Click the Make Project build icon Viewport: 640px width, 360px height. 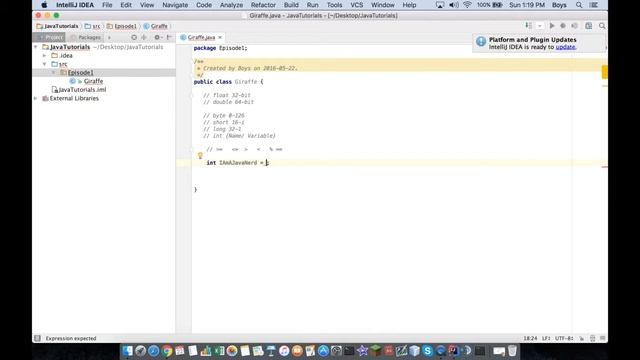[528, 26]
